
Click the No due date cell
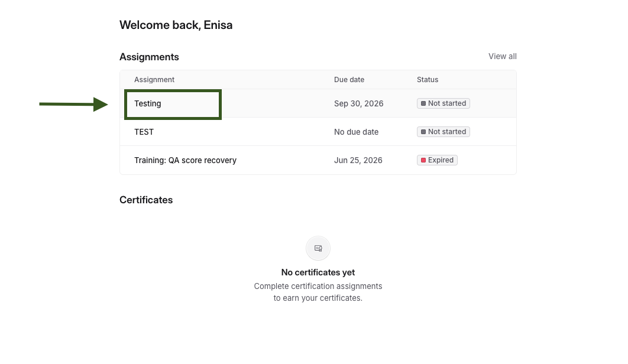356,132
